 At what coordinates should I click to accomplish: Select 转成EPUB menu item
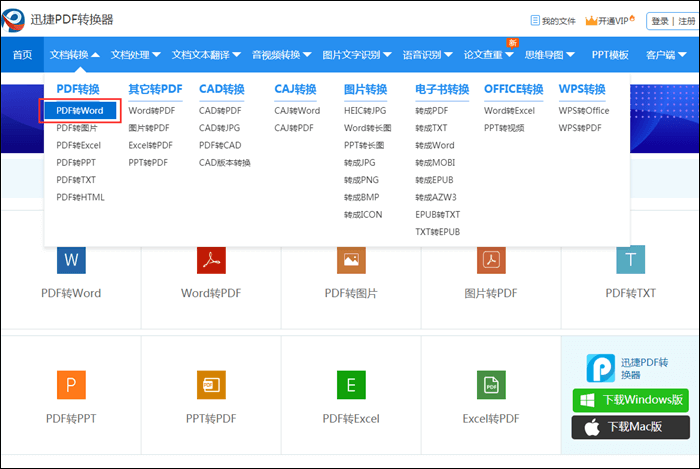click(x=434, y=180)
